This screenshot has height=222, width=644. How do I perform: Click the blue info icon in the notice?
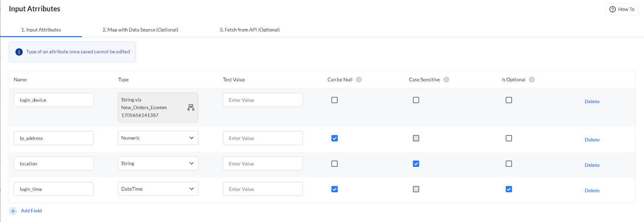tap(19, 52)
